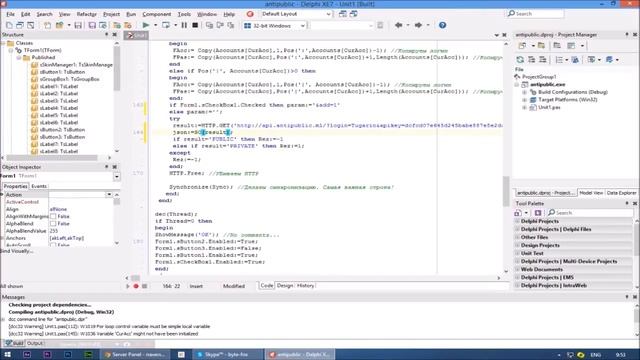
Task: Select antipublic.exe in Project Manager
Action: (548, 84)
